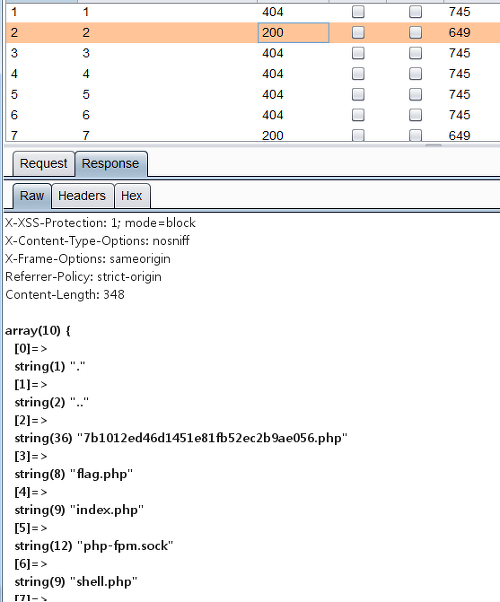Tick the first checkbox in highlighted row 2
Viewport: 500px width, 602px height.
[x=358, y=33]
